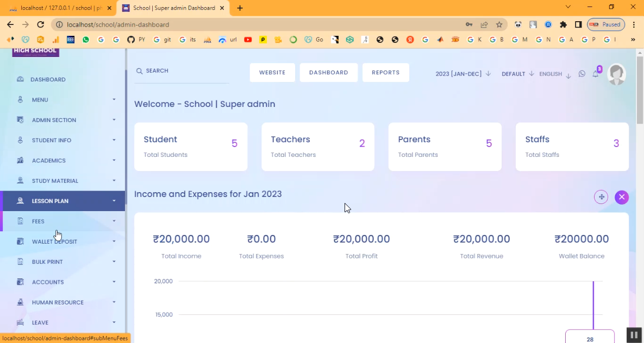Image resolution: width=644 pixels, height=343 pixels.
Task: Open the English language dropdown
Action: tap(554, 74)
